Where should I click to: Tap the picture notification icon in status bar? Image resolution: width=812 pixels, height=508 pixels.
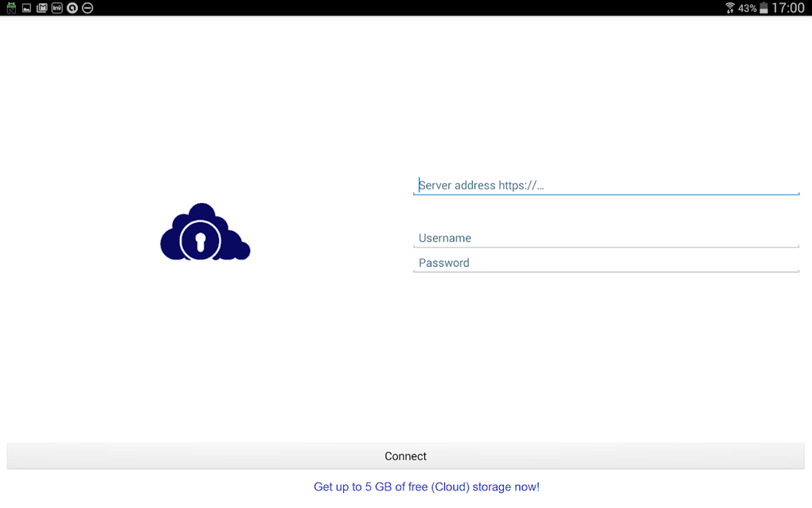coord(26,8)
